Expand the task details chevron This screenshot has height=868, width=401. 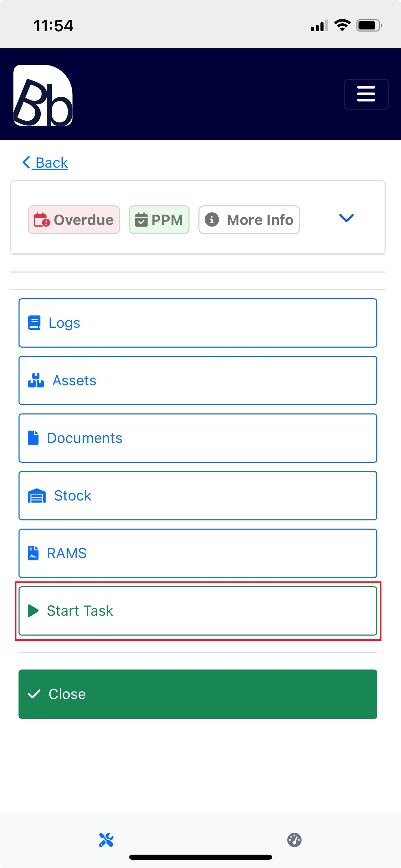[x=346, y=218]
